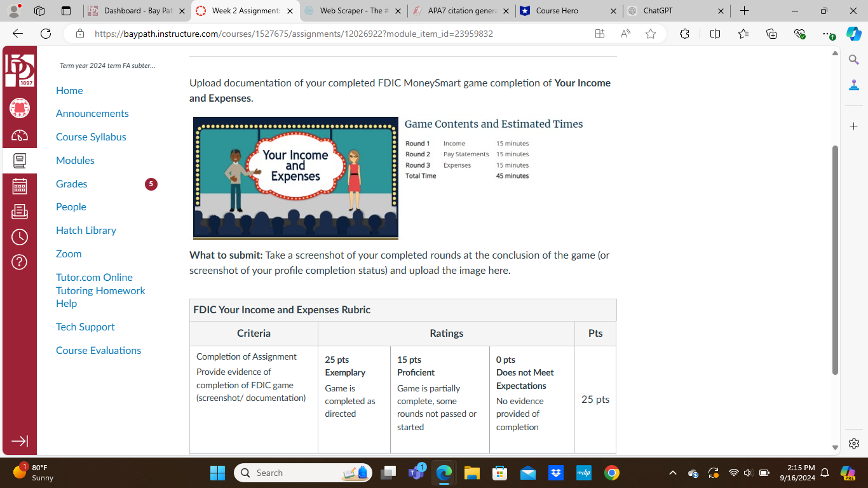Show hidden system tray icons chevron
Image resolution: width=868 pixels, height=488 pixels.
coord(673,473)
